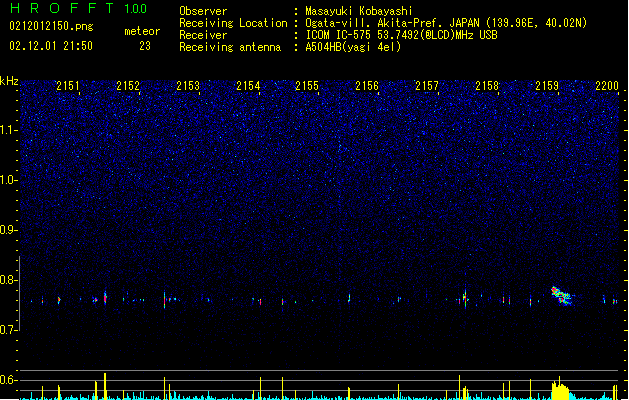
Task: Click the 0.9 kHz frequency label
Action: [8, 230]
